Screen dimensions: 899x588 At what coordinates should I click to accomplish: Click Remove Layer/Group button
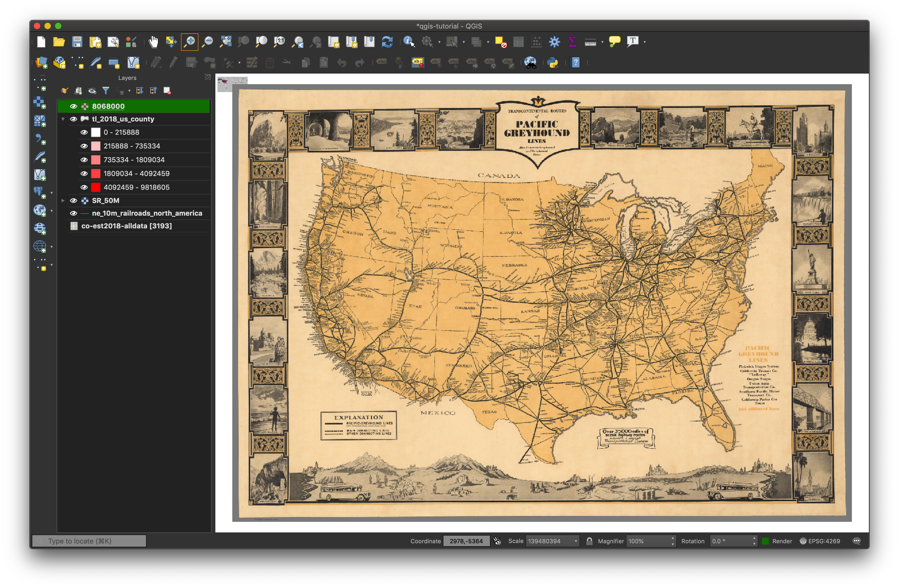pos(167,91)
